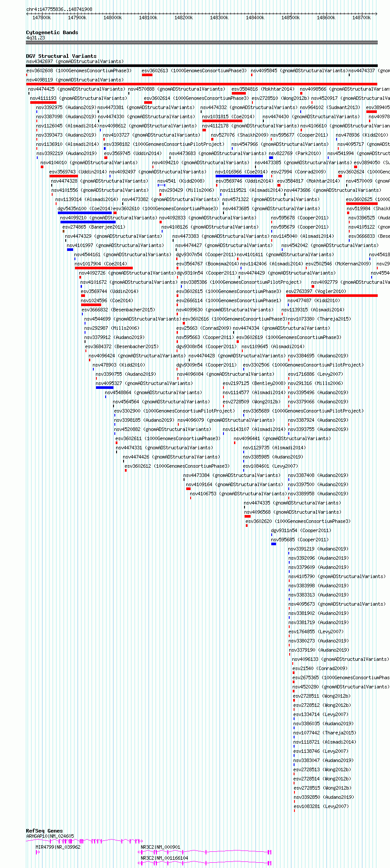Screen dimensions: 390x868
Task: Open the nsv4541 (Kidd2008) variant glyph
Action: 161,185
